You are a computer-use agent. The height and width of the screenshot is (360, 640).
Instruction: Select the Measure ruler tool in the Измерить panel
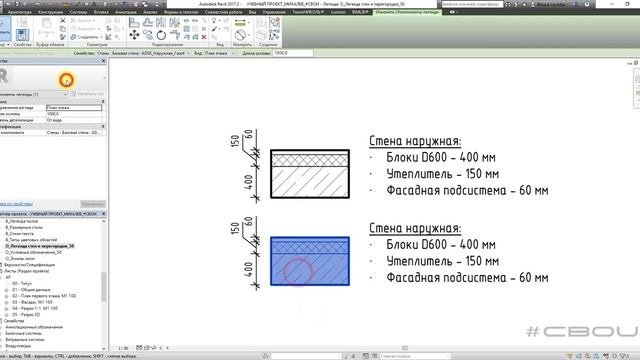pyautogui.click(x=240, y=23)
